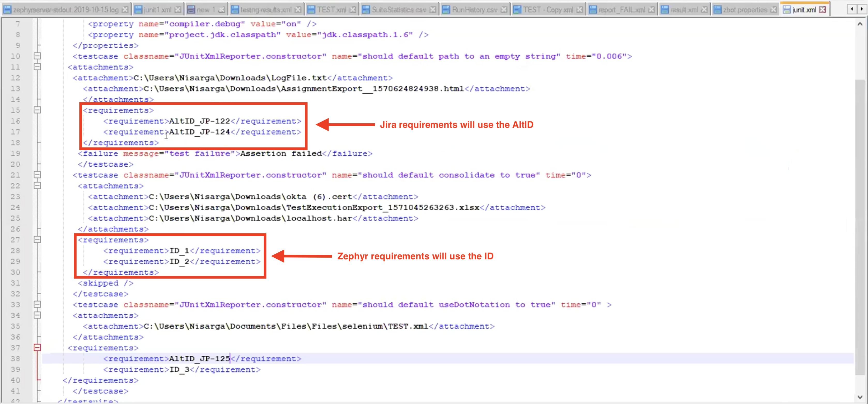The height and width of the screenshot is (404, 868).
Task: Close the junit.xml tab
Action: point(822,10)
